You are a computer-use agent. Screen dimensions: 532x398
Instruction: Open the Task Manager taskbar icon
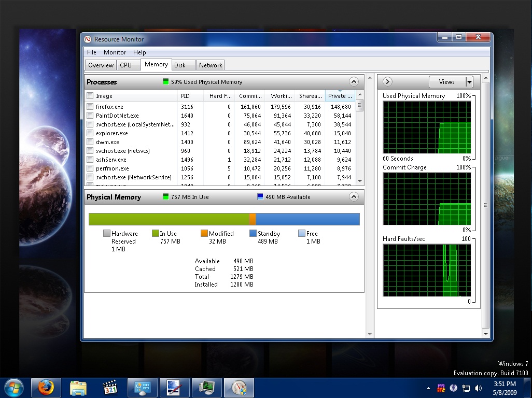206,388
